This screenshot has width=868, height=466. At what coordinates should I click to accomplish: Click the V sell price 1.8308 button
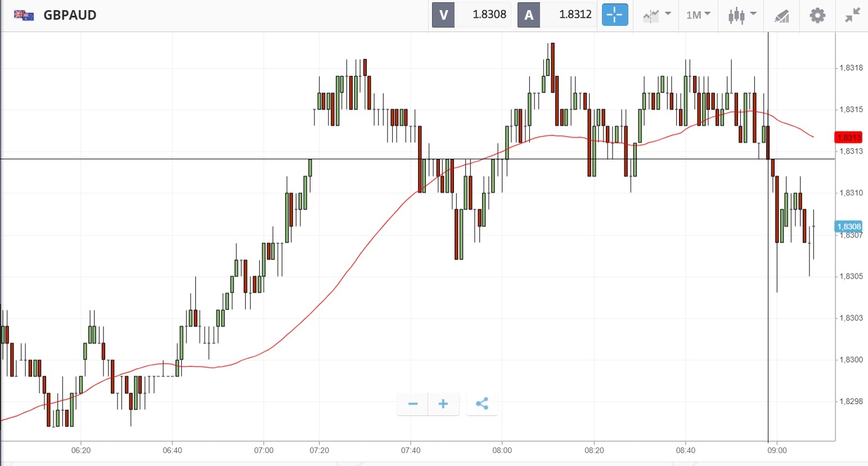tap(471, 15)
